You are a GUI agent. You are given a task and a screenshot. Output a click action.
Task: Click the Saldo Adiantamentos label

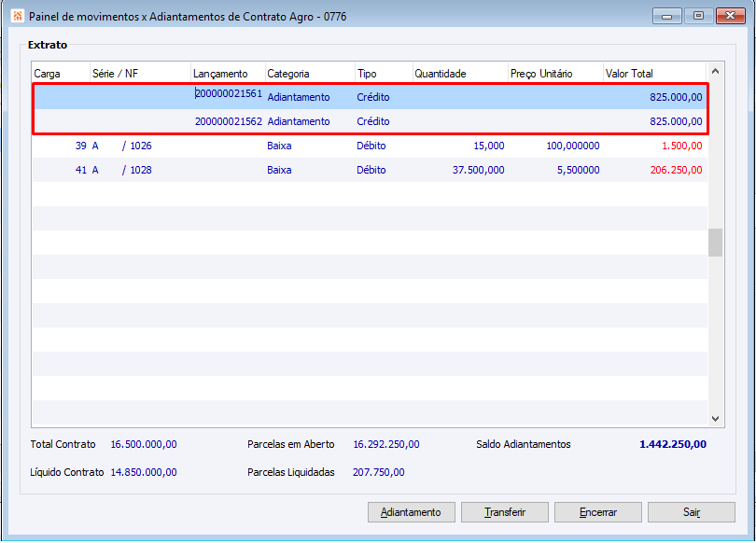[523, 444]
